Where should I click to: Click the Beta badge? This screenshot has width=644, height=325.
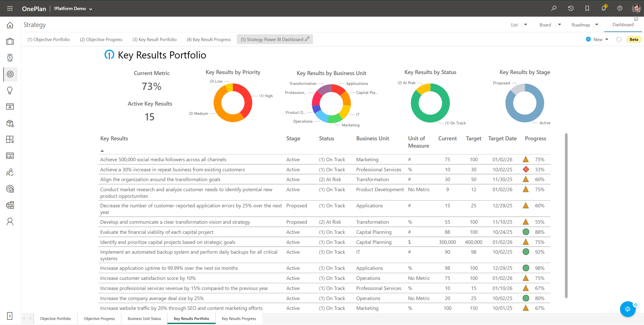click(x=634, y=39)
